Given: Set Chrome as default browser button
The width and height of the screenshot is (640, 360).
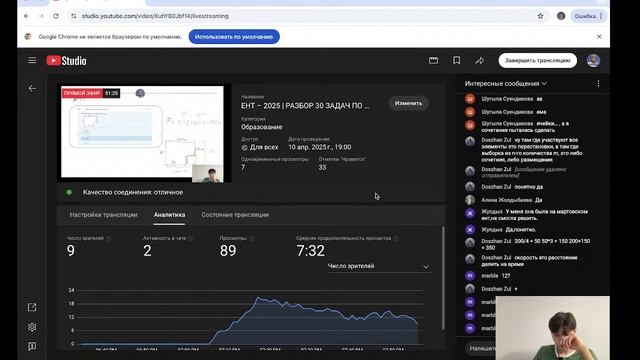Looking at the screenshot, I should tap(234, 37).
